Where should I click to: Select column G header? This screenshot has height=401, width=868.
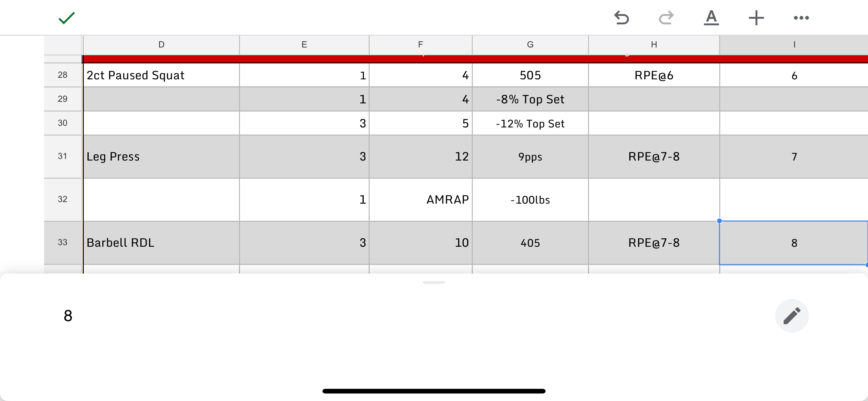530,45
